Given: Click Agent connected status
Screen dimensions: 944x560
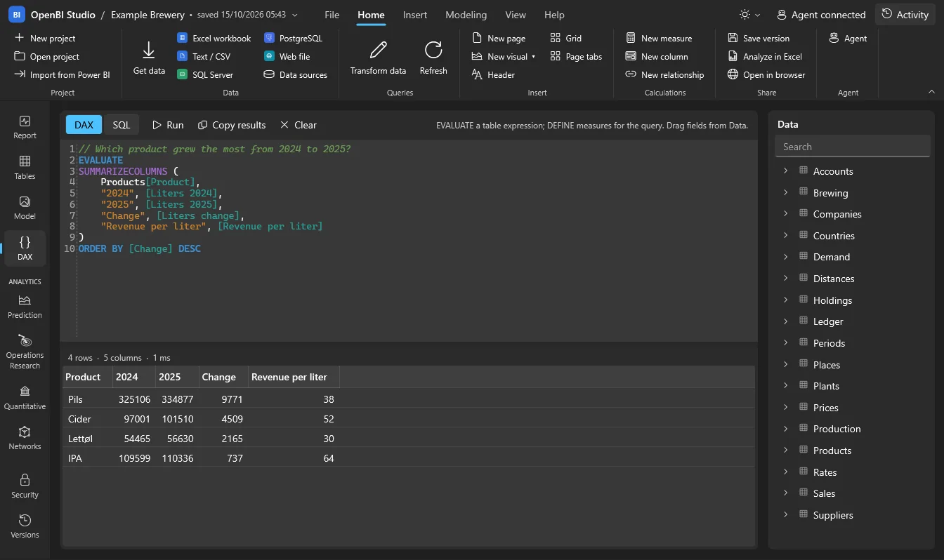Looking at the screenshot, I should [x=821, y=15].
